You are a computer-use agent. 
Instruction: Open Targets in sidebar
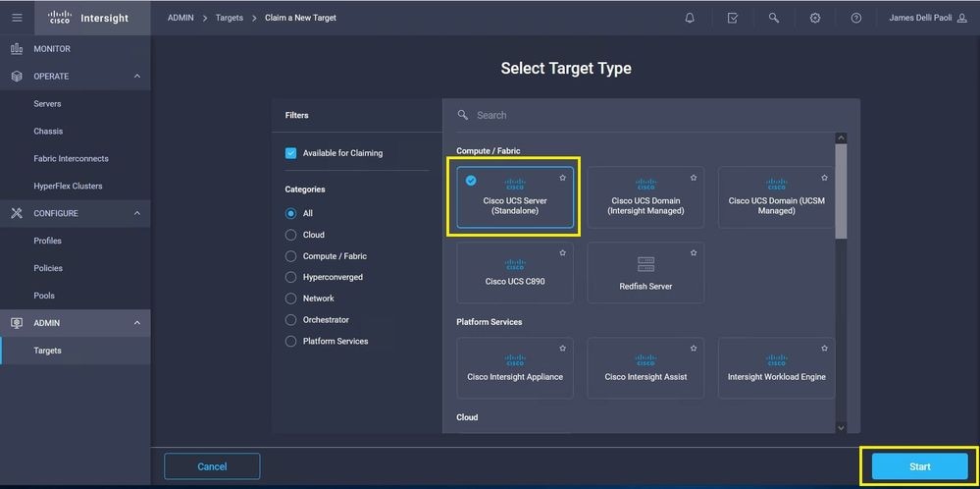coord(75,351)
